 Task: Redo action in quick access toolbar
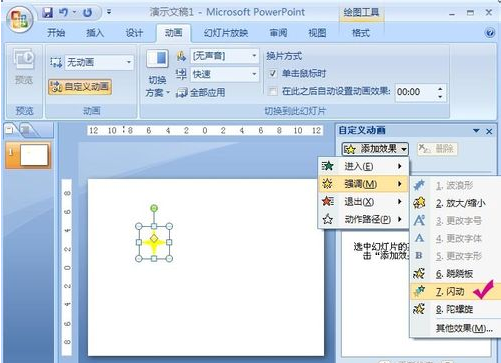(x=87, y=13)
